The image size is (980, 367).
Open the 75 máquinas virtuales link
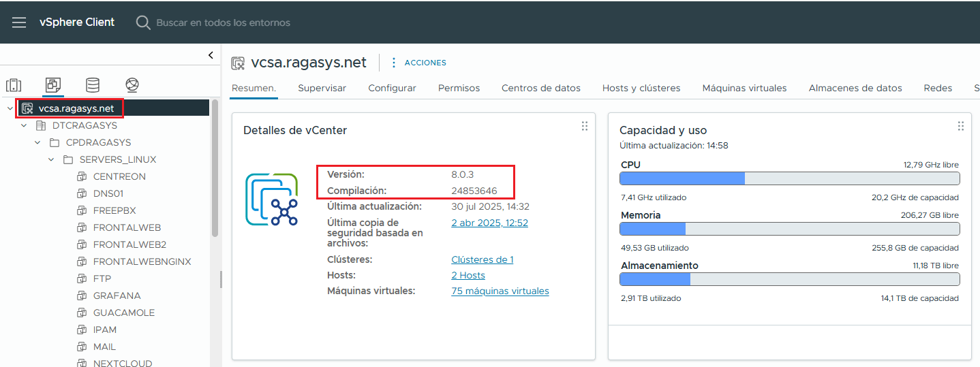500,291
